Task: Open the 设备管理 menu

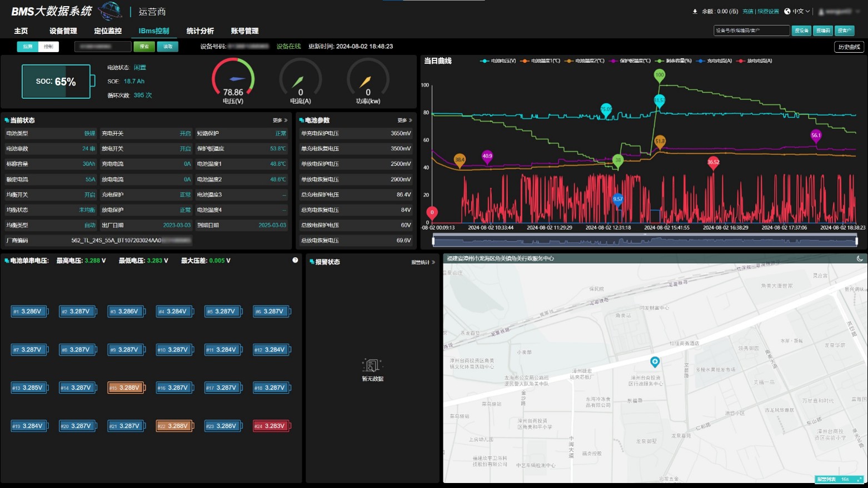Action: coord(63,31)
